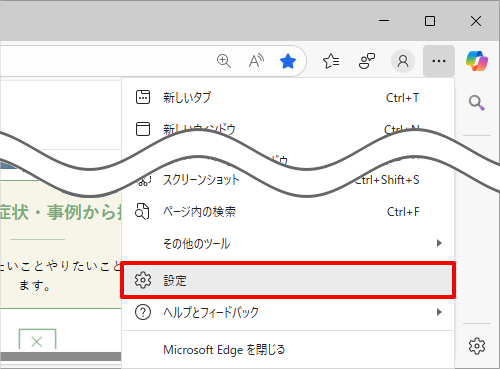Open the Favorites list icon
Image resolution: width=500 pixels, height=369 pixels.
pos(331,61)
